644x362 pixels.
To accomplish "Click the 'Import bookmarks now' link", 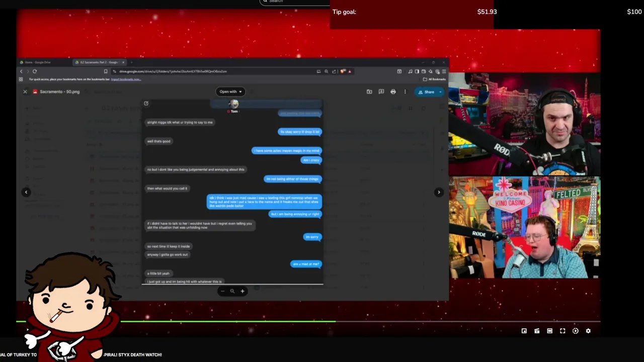I will 126,79.
